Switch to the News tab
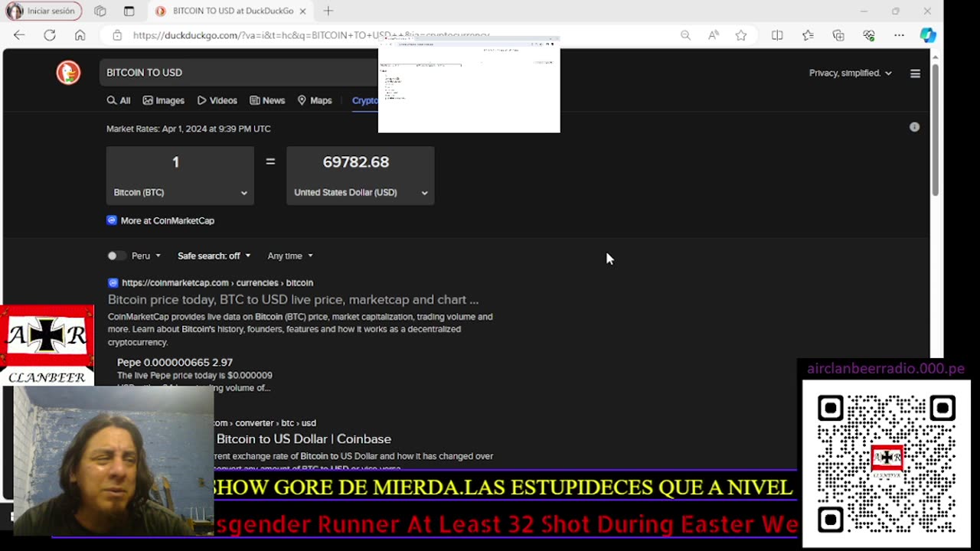This screenshot has height=551, width=980. [x=267, y=100]
